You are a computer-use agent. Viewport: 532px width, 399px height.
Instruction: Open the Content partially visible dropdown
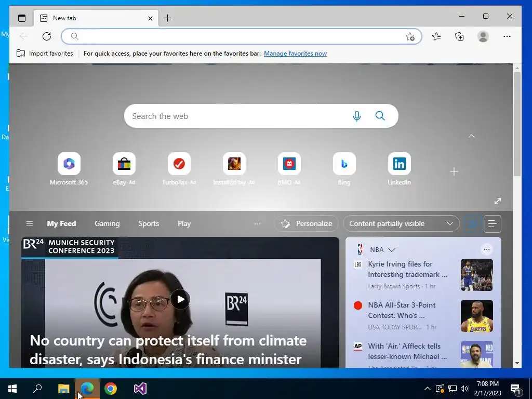(401, 223)
